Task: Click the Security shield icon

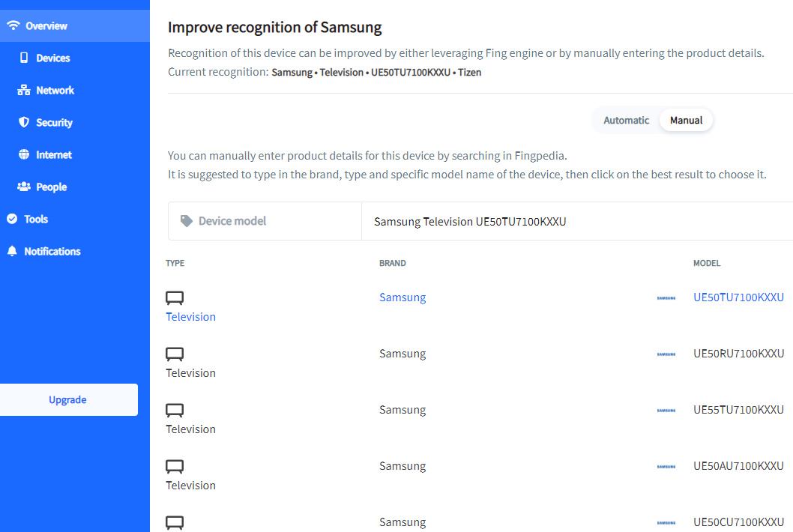Action: pyautogui.click(x=24, y=122)
